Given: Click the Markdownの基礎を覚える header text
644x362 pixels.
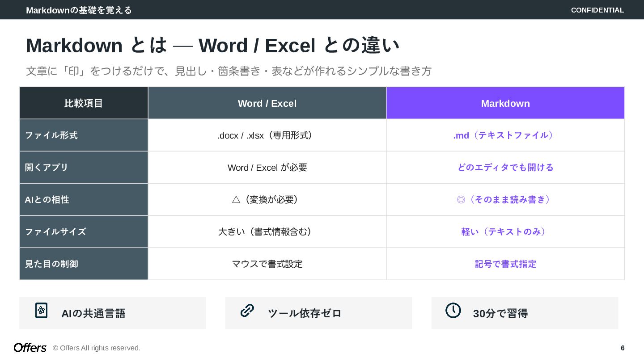Looking at the screenshot, I should [x=79, y=10].
